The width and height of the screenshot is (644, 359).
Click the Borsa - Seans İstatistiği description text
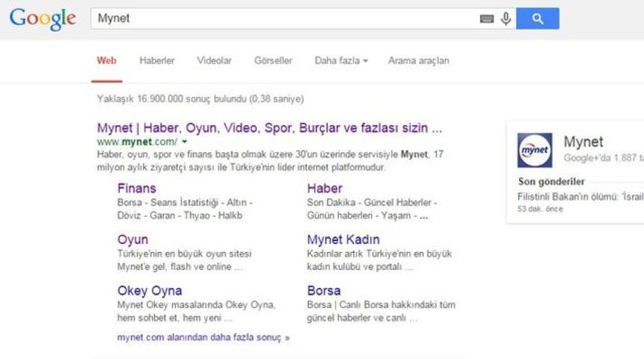click(185, 209)
